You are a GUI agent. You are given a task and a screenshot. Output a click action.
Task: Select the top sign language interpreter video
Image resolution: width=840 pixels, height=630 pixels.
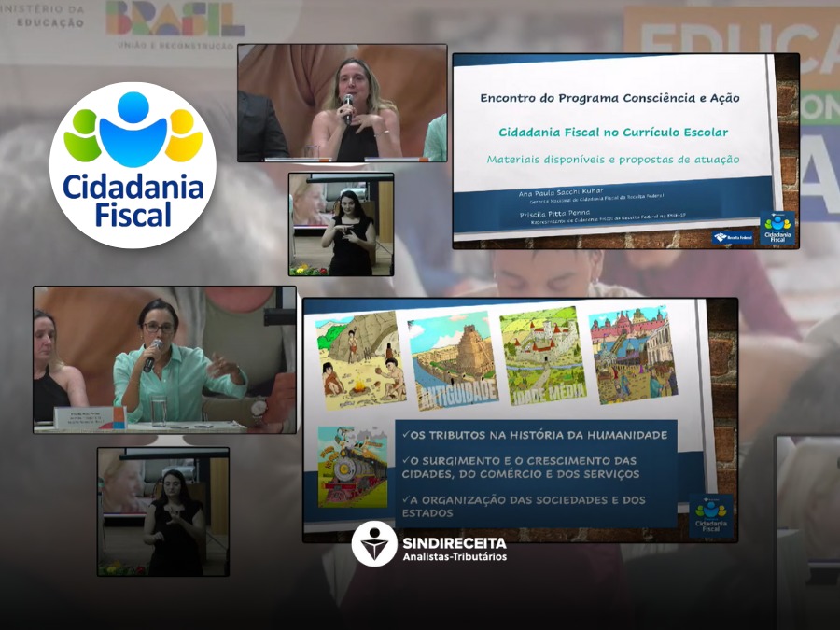[x=341, y=224]
